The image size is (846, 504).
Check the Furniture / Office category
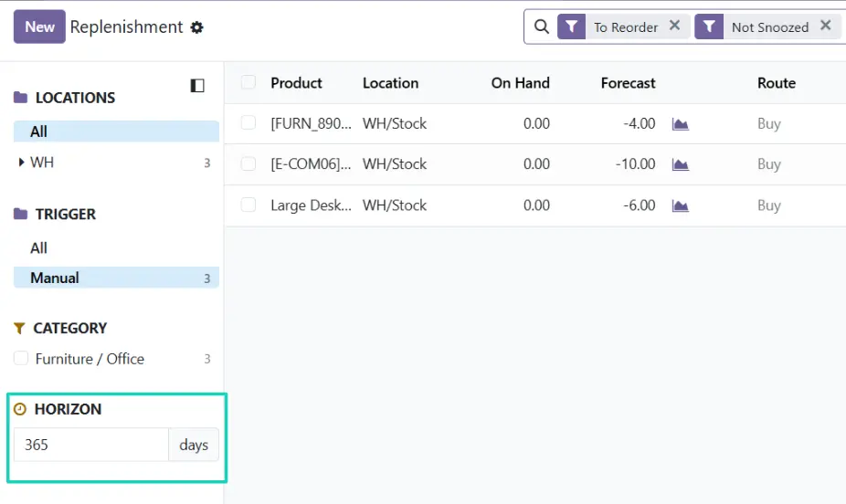[x=21, y=359]
